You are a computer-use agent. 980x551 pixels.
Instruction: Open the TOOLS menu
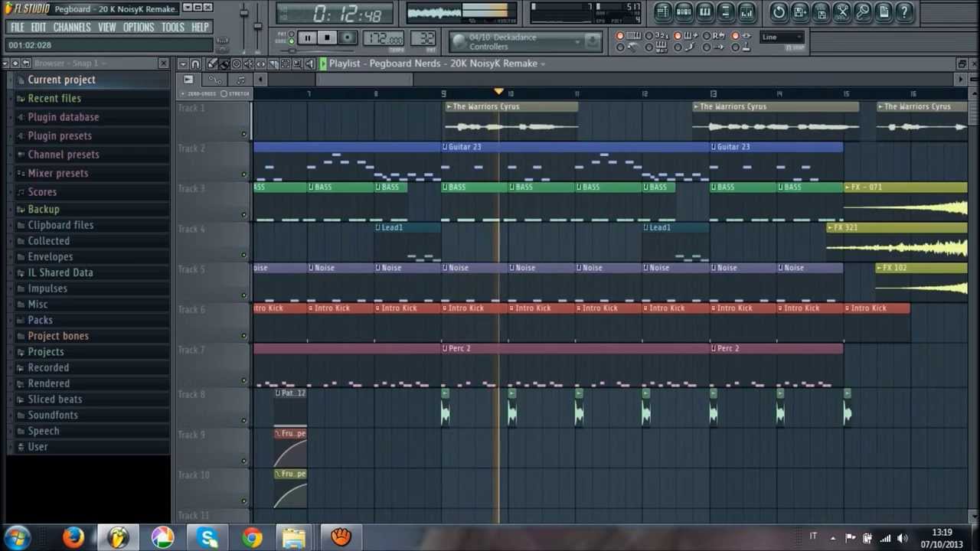[173, 27]
